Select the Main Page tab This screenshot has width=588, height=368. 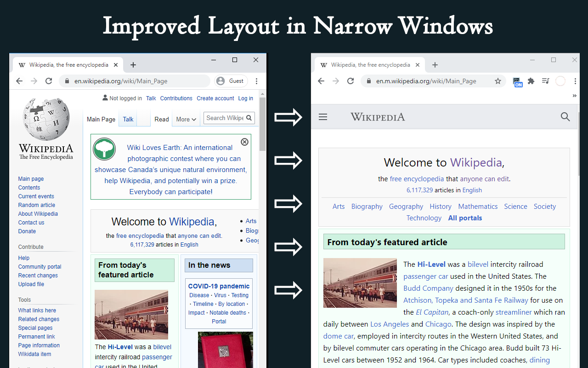(101, 119)
